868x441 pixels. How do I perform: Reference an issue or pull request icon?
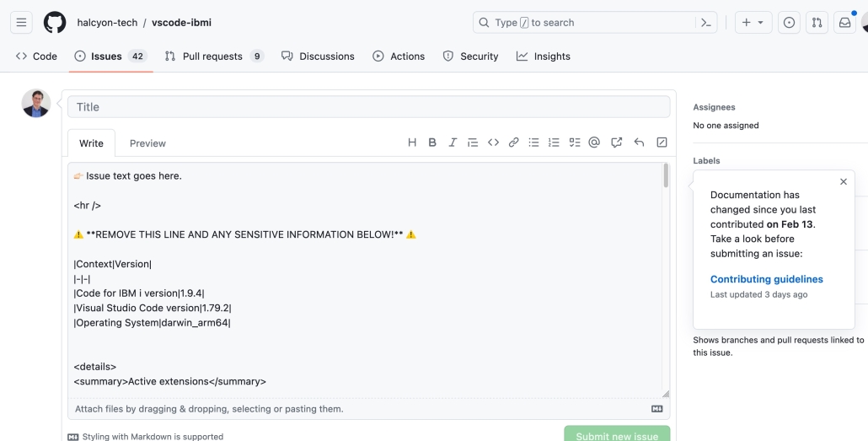coord(616,143)
